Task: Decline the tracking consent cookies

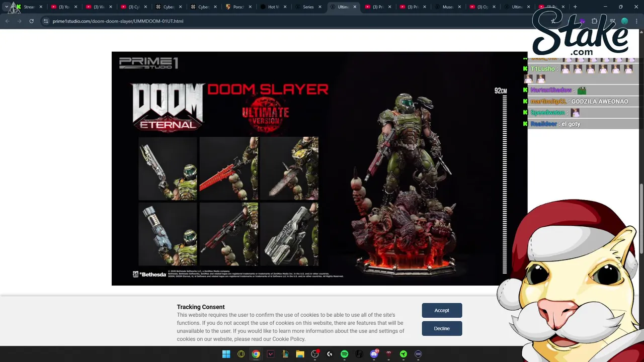Action: [442, 328]
